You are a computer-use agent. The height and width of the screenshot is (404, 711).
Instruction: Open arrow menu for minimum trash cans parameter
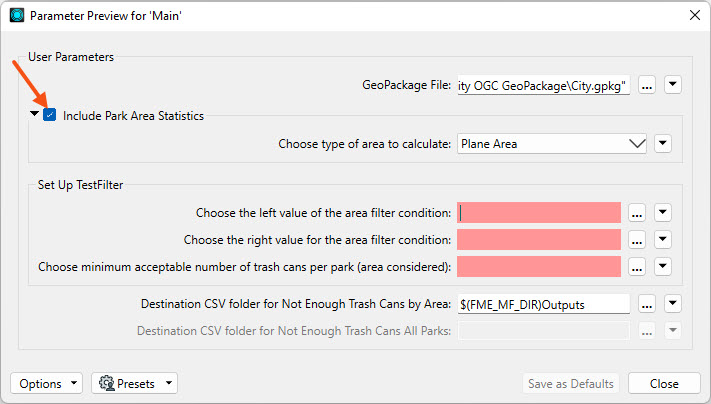coord(662,267)
